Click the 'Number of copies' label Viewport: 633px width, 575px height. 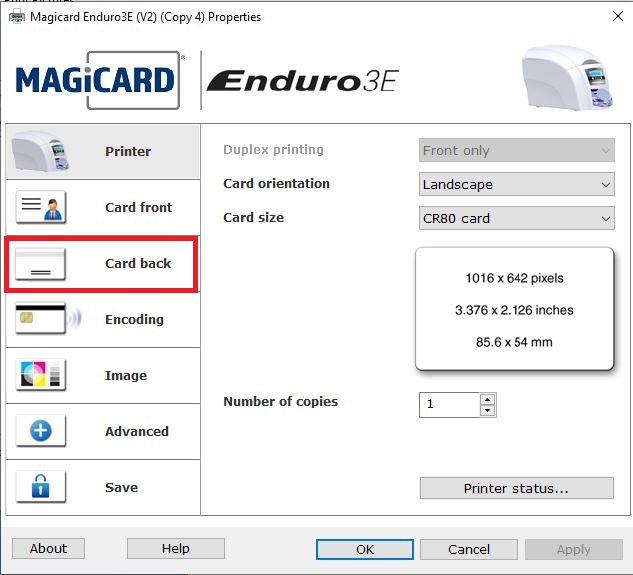(281, 401)
